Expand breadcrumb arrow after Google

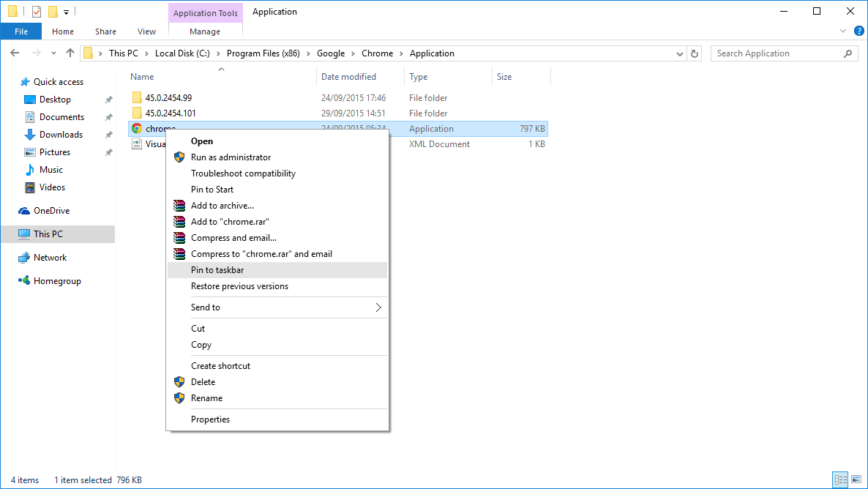coord(353,53)
